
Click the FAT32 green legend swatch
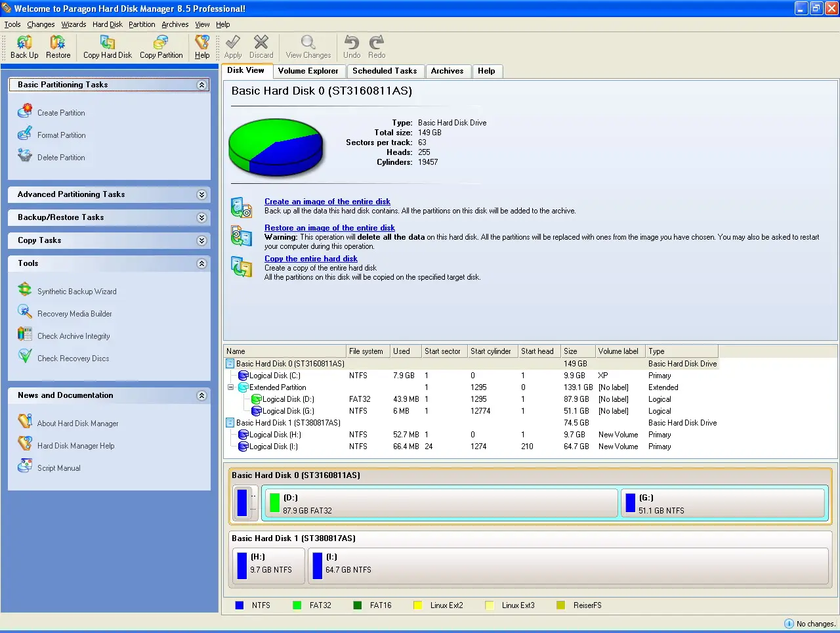(297, 605)
